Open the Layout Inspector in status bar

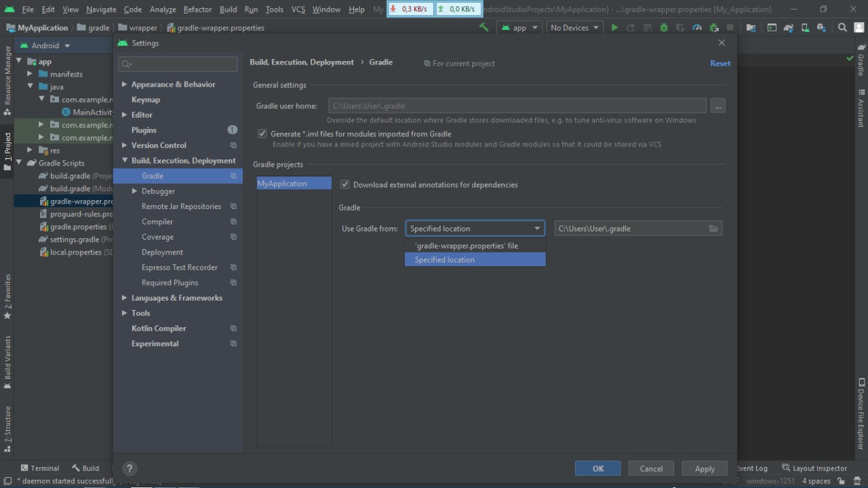[x=814, y=468]
